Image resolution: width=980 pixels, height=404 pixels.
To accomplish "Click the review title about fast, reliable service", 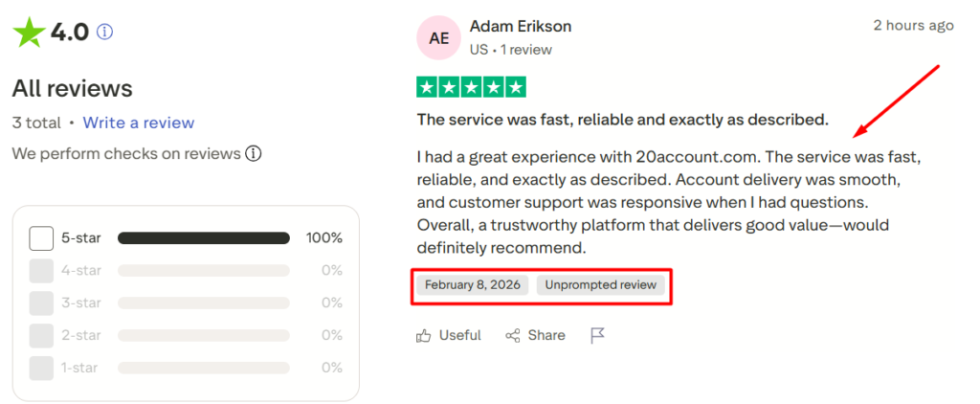I will tap(622, 120).
